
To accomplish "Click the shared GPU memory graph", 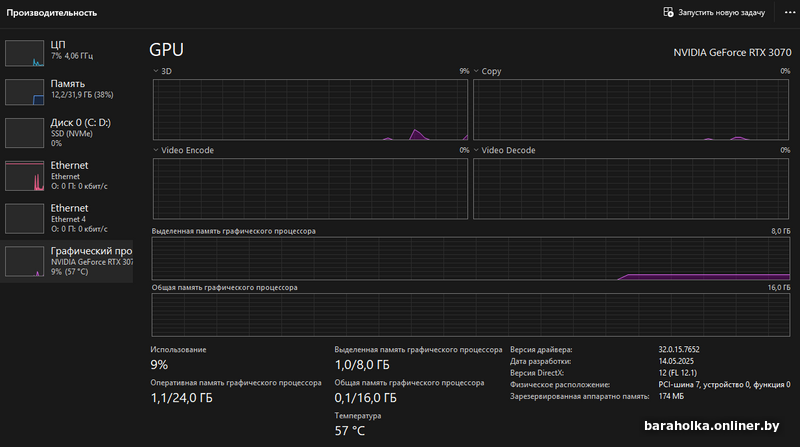I will 470,315.
